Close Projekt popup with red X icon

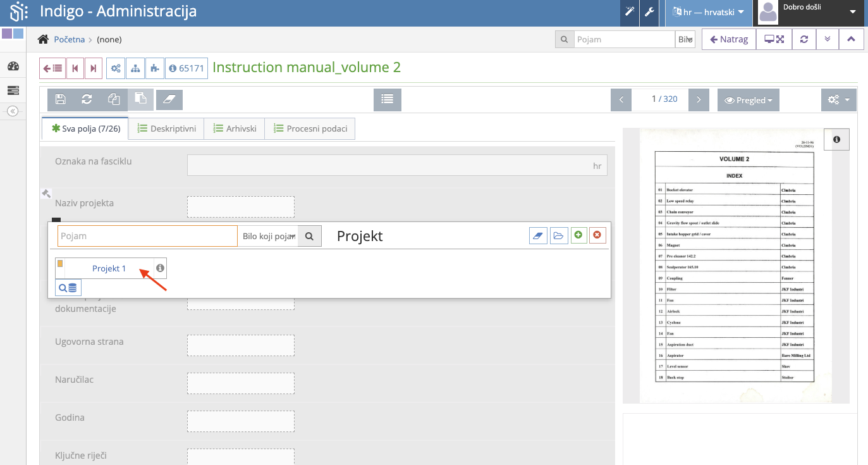click(x=597, y=235)
